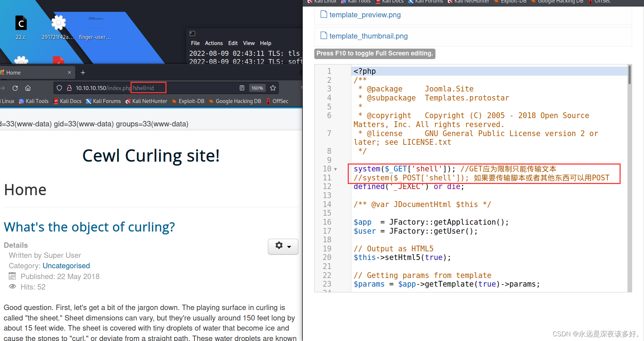644x341 pixels.
Task: Open the terminal File menu
Action: point(195,43)
